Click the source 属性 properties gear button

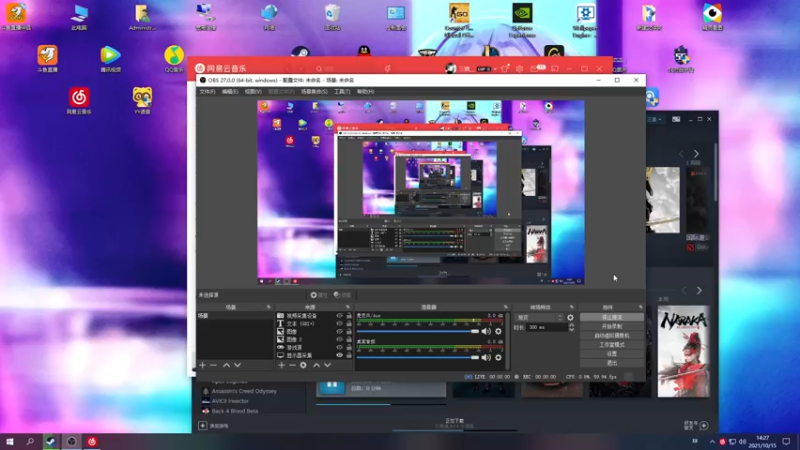pyautogui.click(x=319, y=295)
